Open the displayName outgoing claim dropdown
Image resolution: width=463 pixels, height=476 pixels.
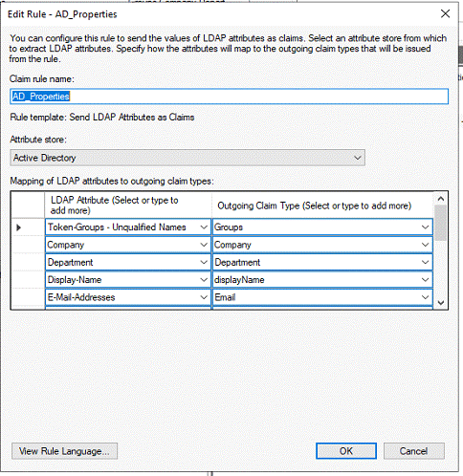tap(425, 280)
